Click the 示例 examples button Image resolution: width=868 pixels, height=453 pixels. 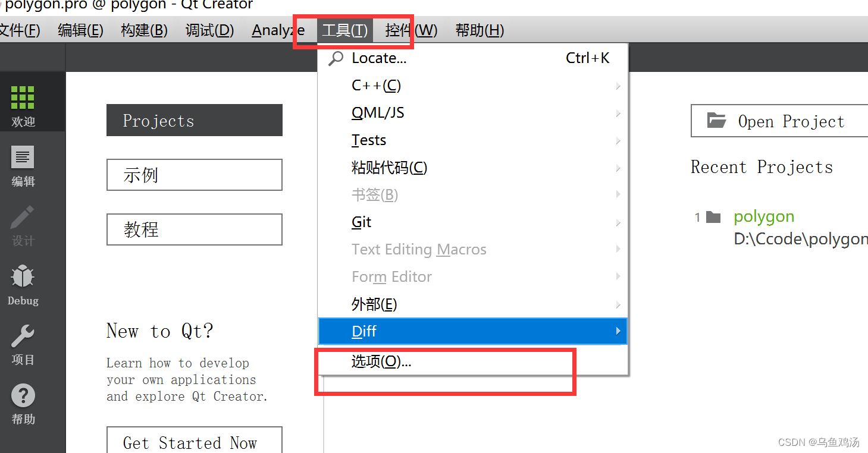[x=195, y=175]
